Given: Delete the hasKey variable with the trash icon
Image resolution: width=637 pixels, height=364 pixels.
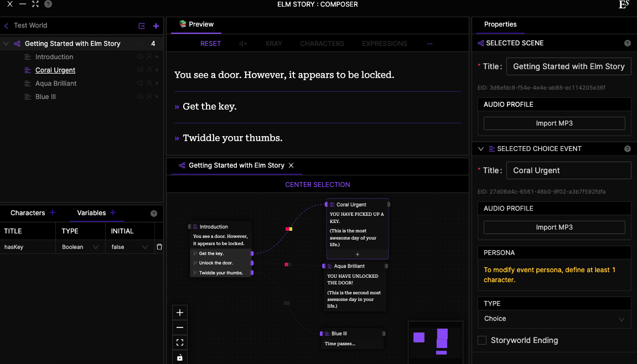Looking at the screenshot, I should 159,247.
